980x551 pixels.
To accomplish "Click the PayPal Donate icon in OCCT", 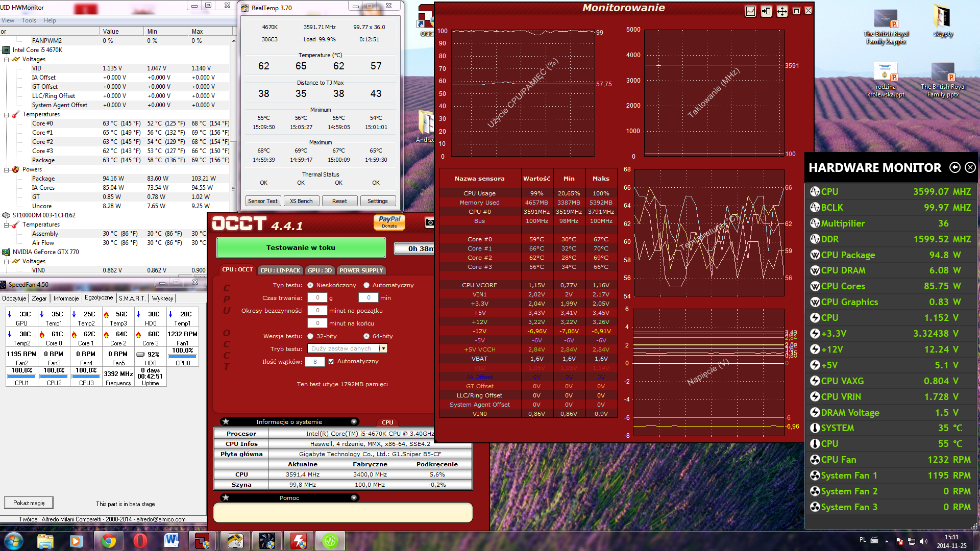I will (x=389, y=221).
